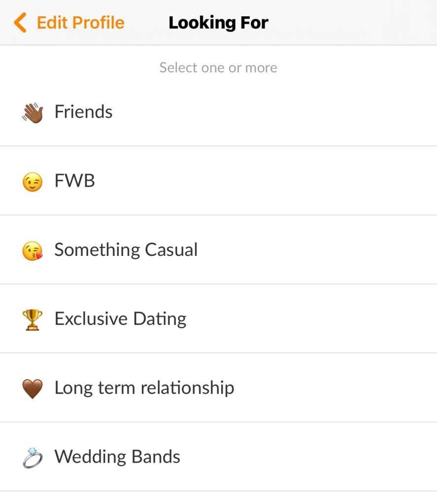Tap blank area right of Wedding Bands row

coord(320,457)
